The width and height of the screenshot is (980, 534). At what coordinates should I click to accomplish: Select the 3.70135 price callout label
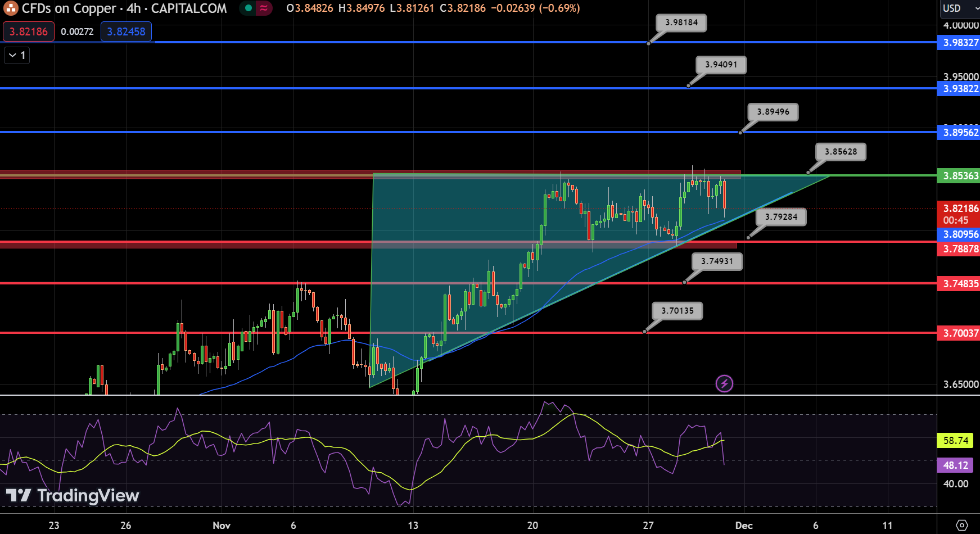(678, 311)
